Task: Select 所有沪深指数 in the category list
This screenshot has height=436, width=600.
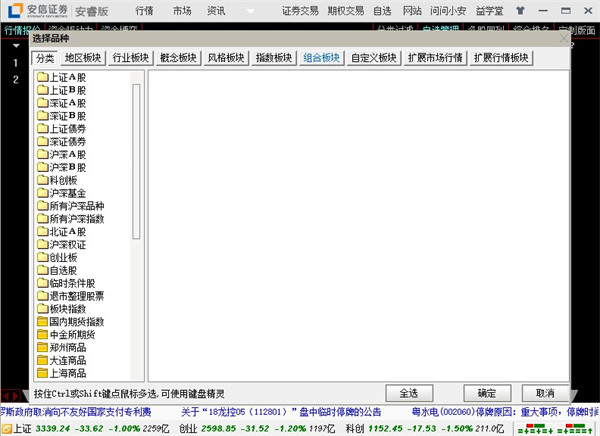Action: click(x=76, y=219)
